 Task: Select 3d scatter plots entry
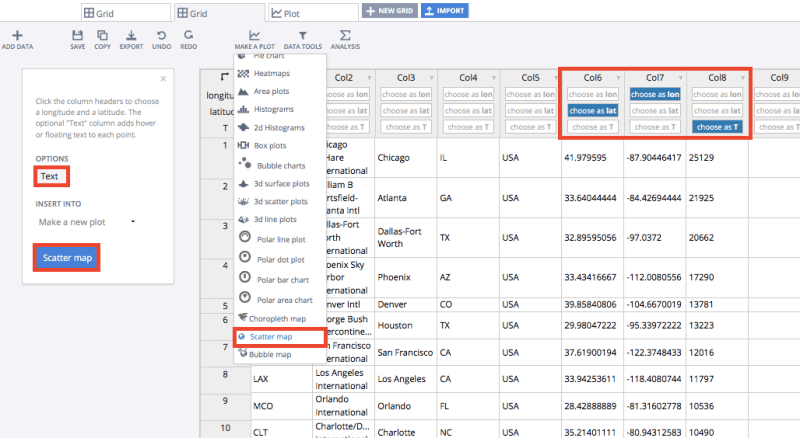(281, 202)
